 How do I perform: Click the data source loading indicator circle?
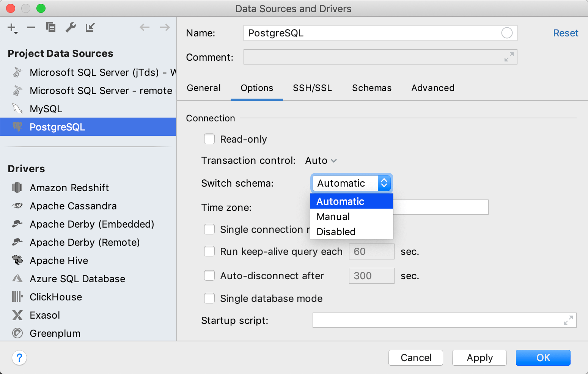(507, 33)
